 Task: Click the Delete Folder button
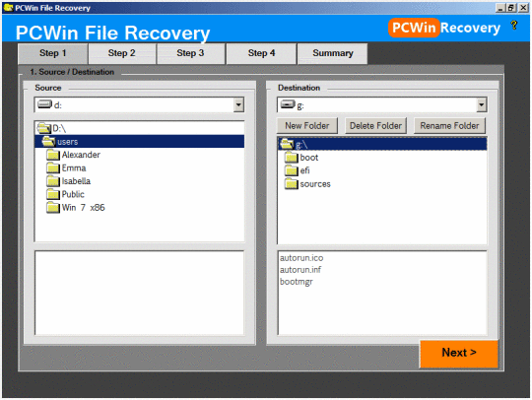pos(375,126)
